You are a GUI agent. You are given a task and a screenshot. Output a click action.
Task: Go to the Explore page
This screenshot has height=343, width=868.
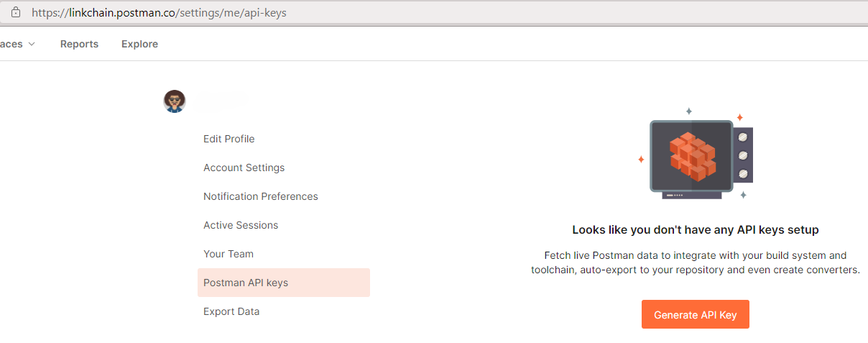tap(139, 44)
